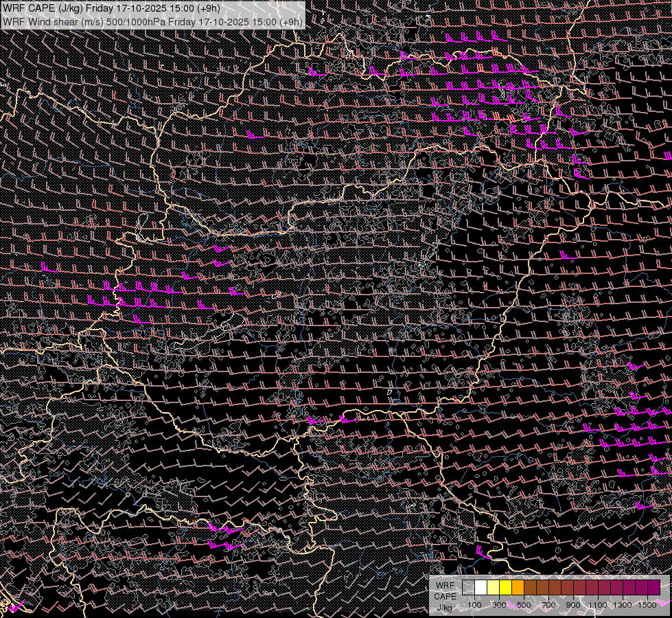The height and width of the screenshot is (618, 672).
Task: Click magenta wind barb in bottom-left corner
Action: click(15, 606)
